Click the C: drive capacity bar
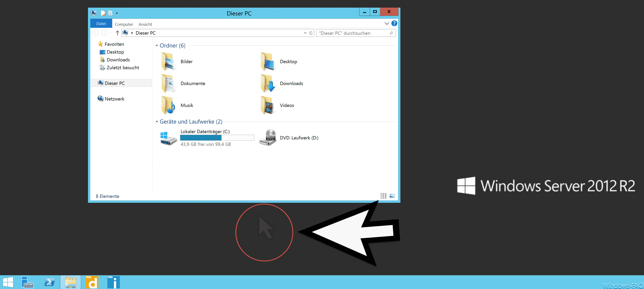The width and height of the screenshot is (644, 289). (x=217, y=138)
